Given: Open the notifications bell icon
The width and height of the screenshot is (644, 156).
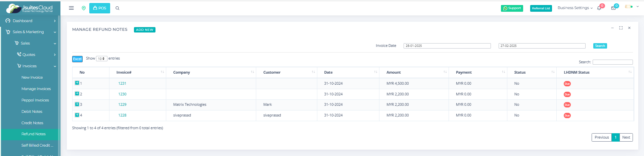Looking at the screenshot, I should tap(599, 8).
